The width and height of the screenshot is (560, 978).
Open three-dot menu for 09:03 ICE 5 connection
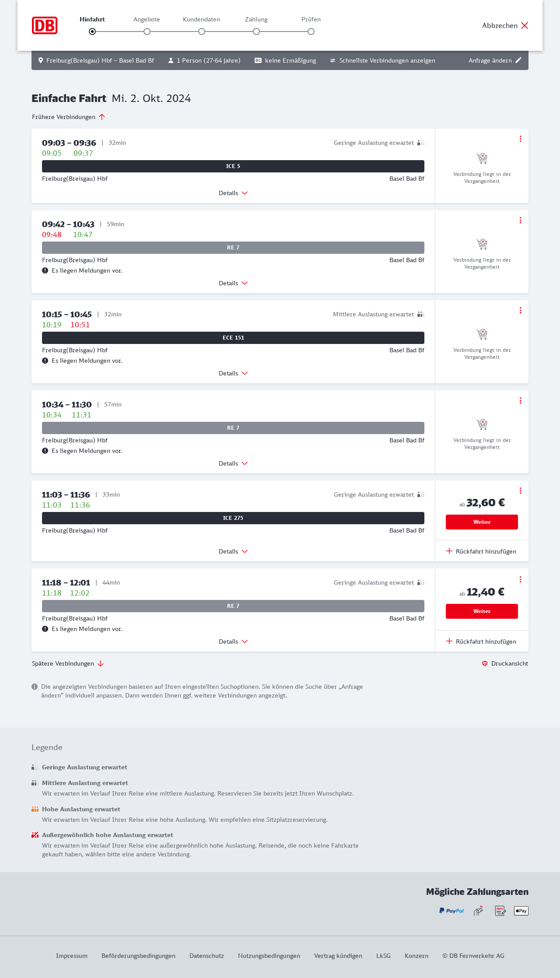(520, 139)
